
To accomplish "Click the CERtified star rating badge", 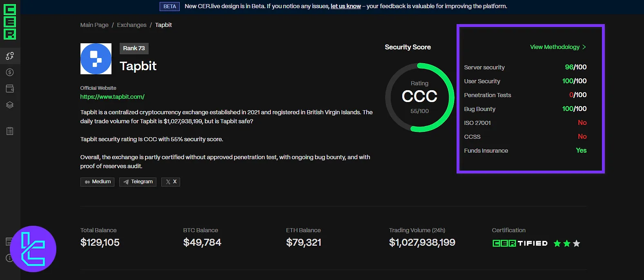I will pos(536,243).
